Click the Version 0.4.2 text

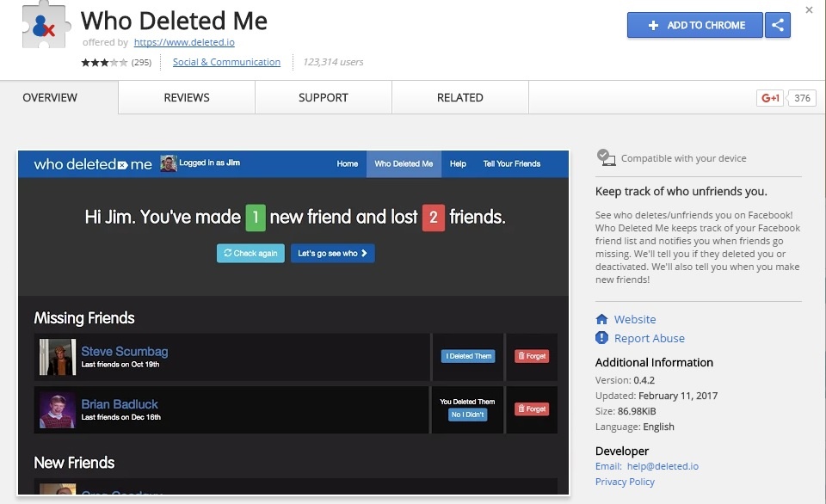coord(625,380)
